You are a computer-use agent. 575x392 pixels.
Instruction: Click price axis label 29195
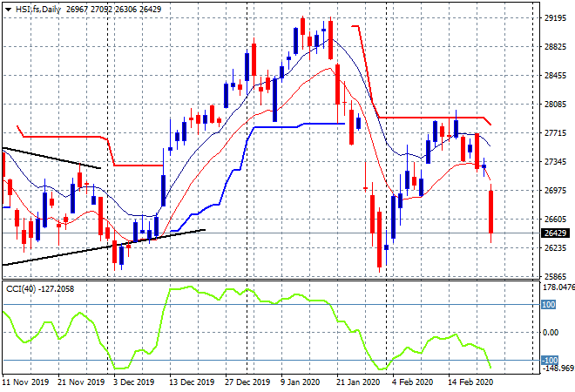pyautogui.click(x=555, y=18)
